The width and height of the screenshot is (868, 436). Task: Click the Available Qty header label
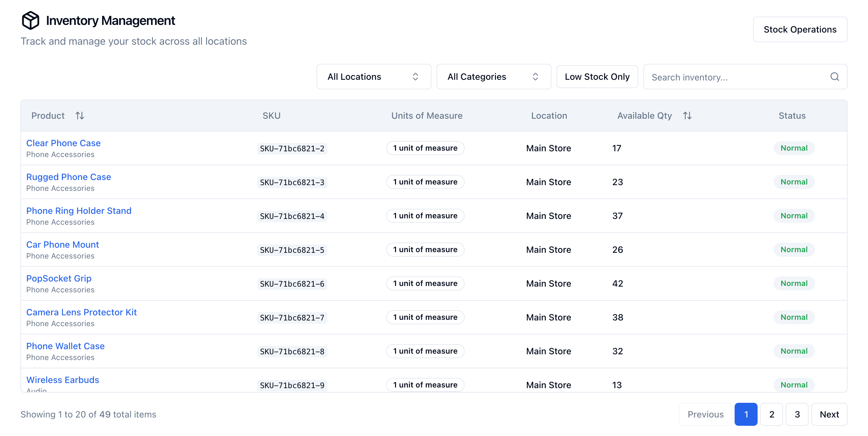(644, 116)
